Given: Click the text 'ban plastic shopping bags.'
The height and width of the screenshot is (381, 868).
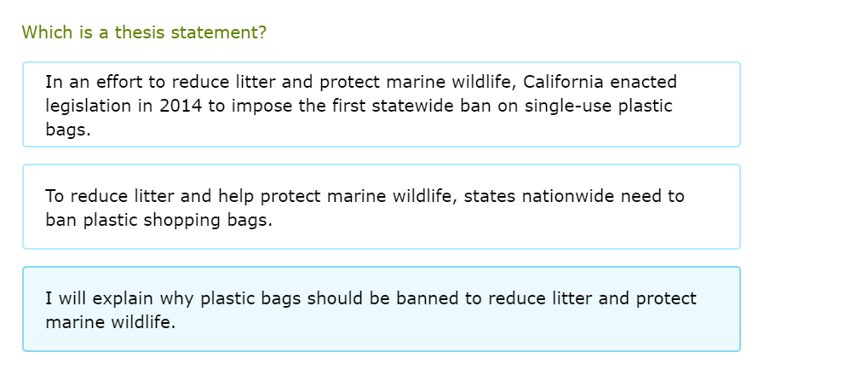Looking at the screenshot, I should [159, 220].
